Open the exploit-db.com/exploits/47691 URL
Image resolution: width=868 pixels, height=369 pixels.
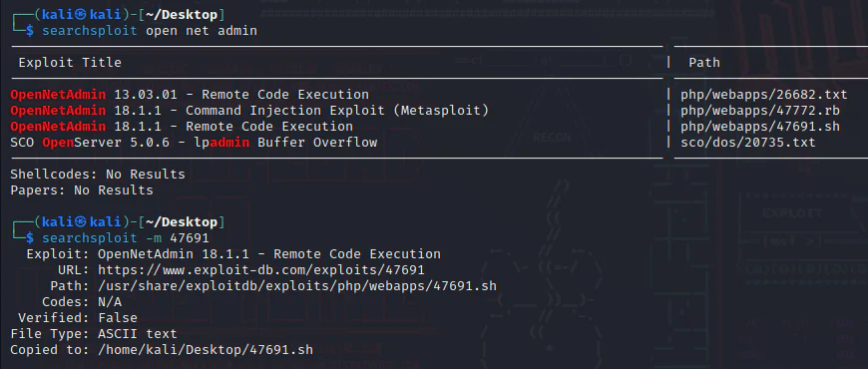261,270
